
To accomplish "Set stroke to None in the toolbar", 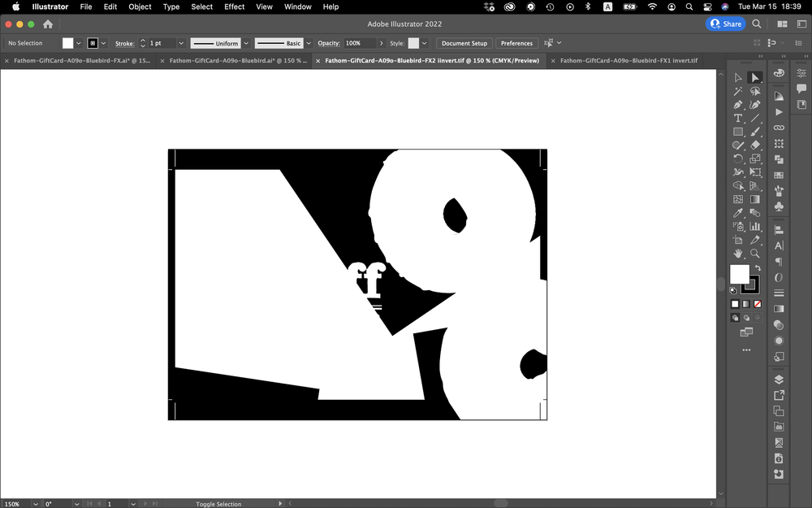I will [x=757, y=304].
